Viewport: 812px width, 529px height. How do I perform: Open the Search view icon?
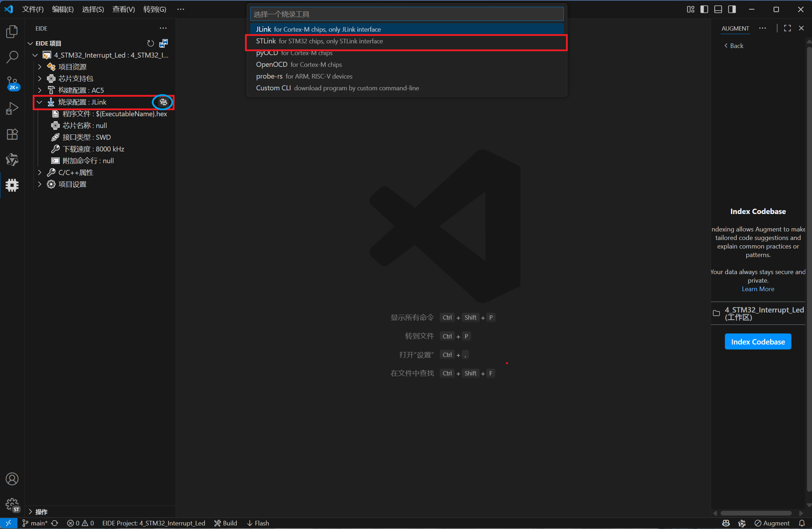click(x=12, y=57)
